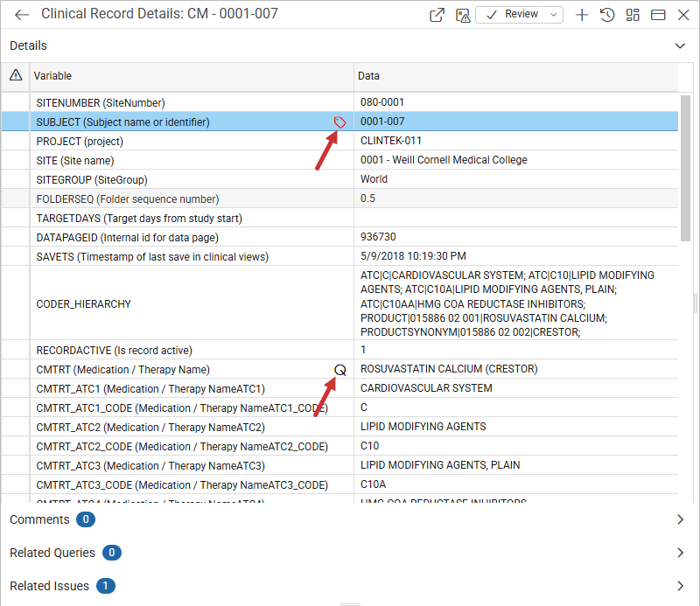Select the CMTRT_ATC2 variable row
The width and height of the screenshot is (700, 606).
pos(339,427)
